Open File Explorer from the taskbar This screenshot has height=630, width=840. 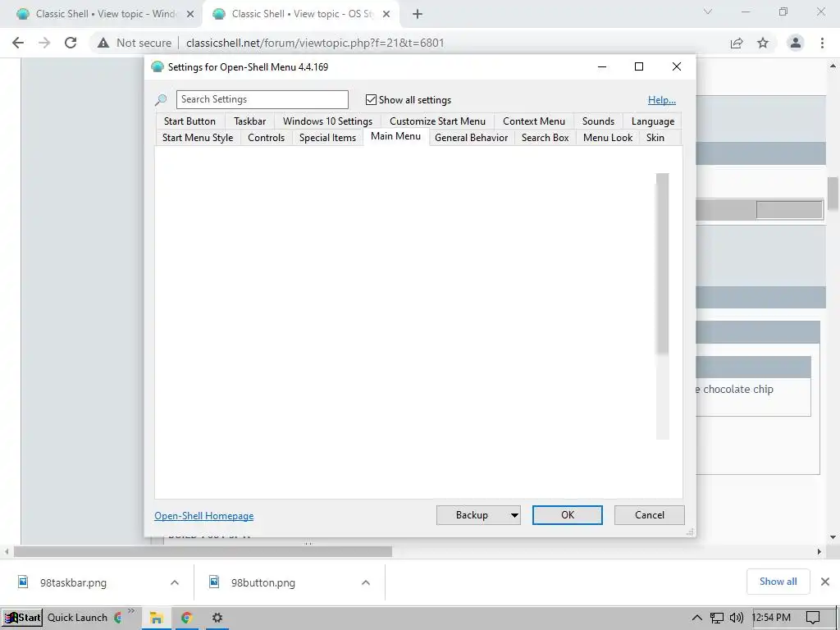point(156,618)
